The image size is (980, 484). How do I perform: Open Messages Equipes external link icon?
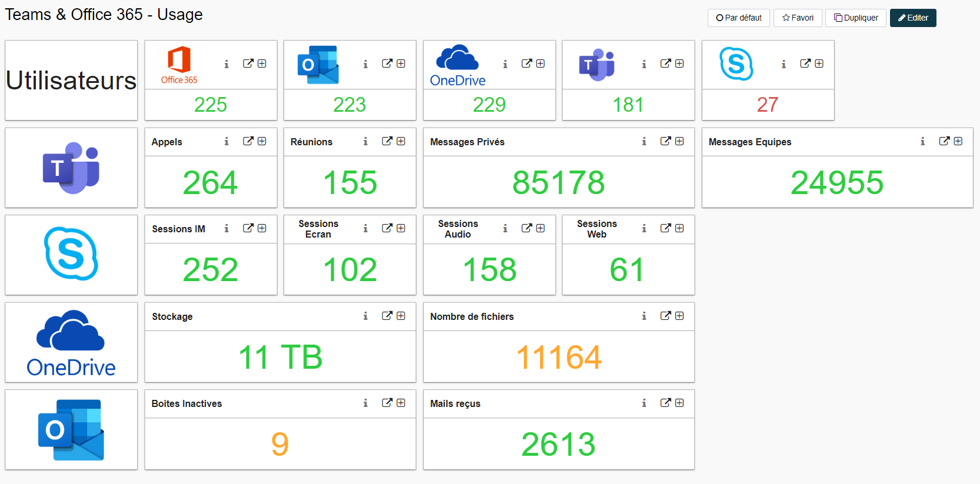coord(944,141)
